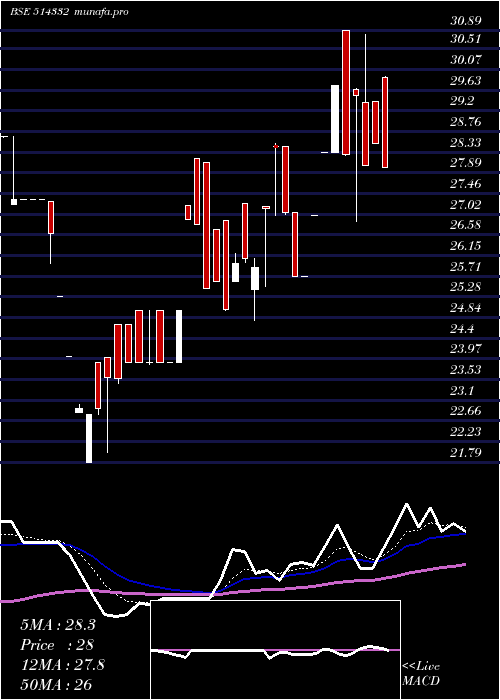This screenshot has width=500, height=700.
Task: Click the 22.23 price label
Action: pyautogui.click(x=466, y=432)
